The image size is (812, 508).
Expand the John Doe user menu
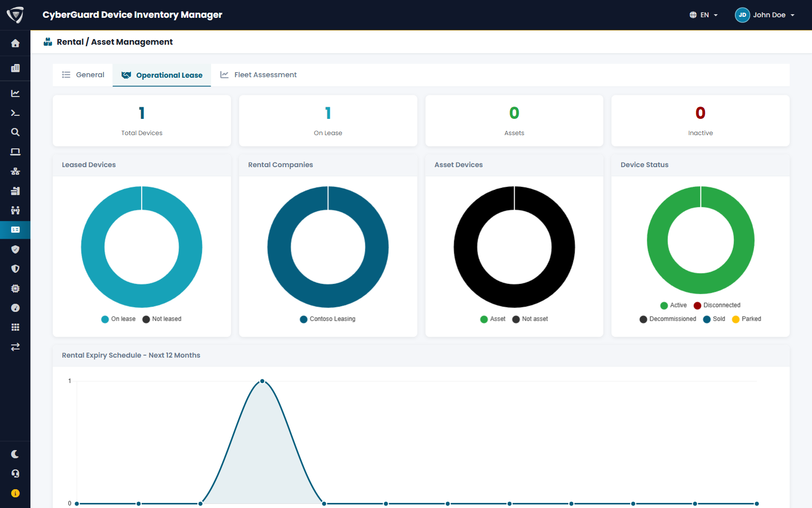[765, 15]
